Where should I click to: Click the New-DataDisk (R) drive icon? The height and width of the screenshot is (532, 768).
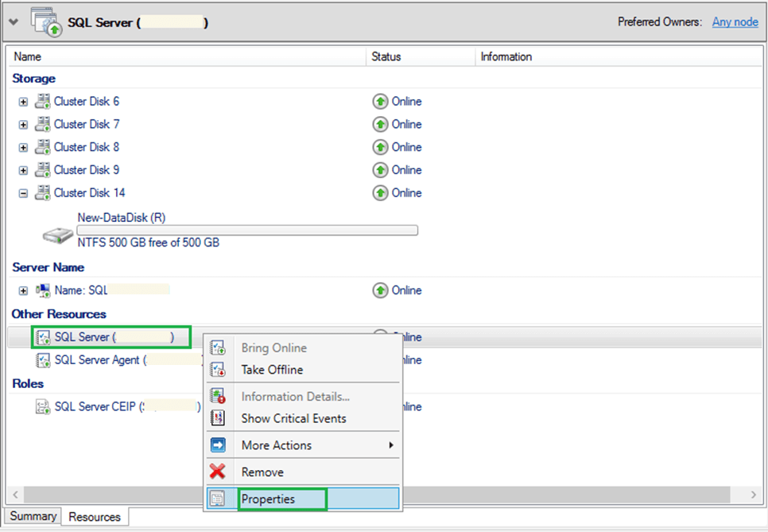point(56,235)
